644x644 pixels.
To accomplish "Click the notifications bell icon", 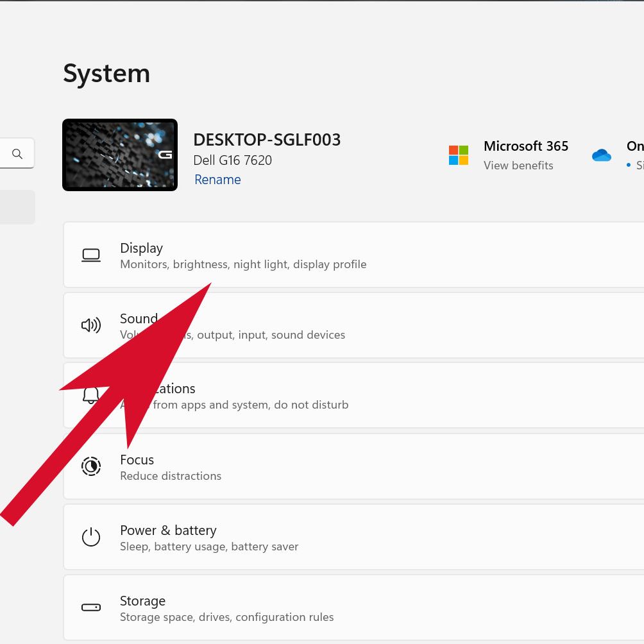I will click(x=90, y=395).
